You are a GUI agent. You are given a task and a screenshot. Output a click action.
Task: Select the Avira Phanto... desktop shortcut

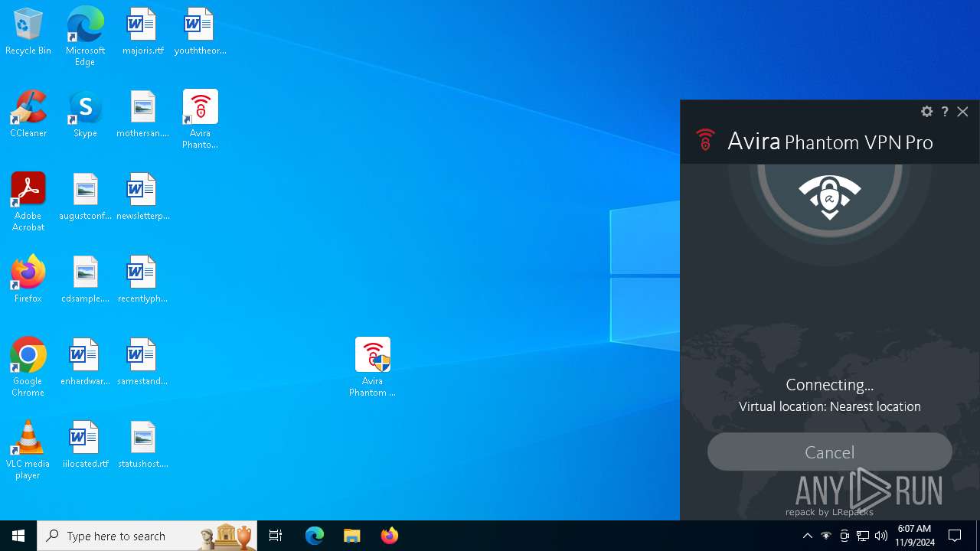[201, 119]
